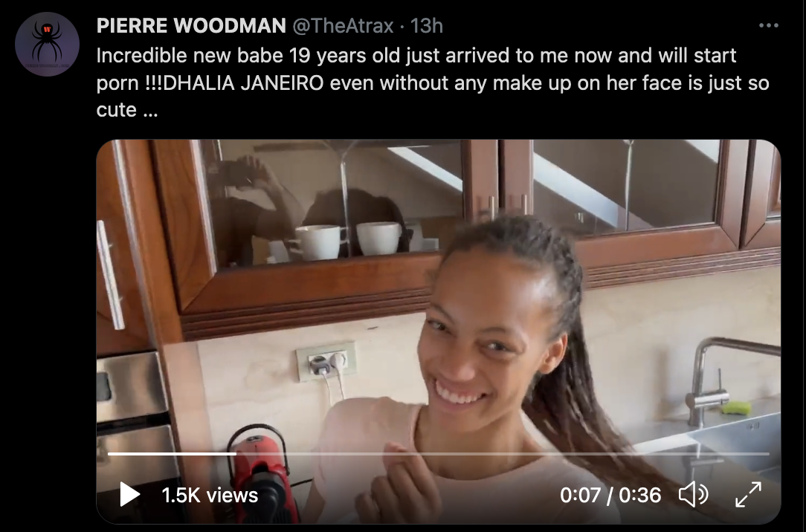Click the tweet text to open the tweet
Screen dimensions: 806x532
pos(432,82)
